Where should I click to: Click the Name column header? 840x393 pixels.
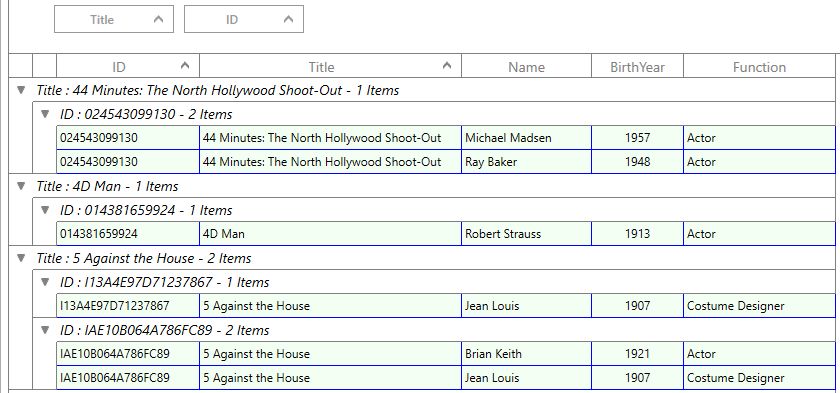point(526,67)
